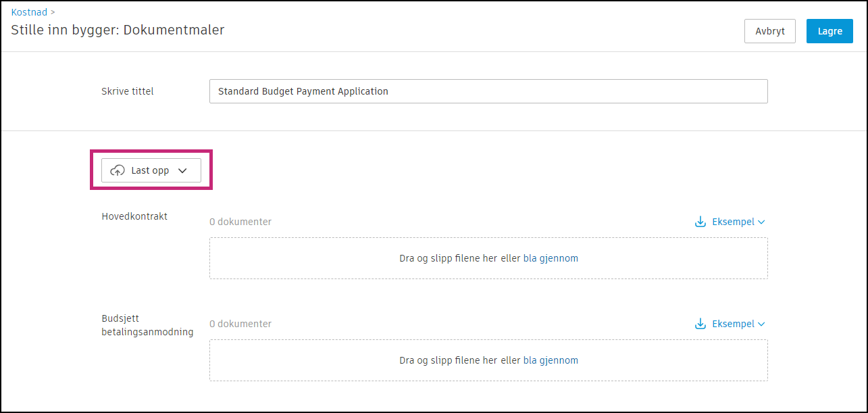Expand the Last opp dropdown arrow

182,171
